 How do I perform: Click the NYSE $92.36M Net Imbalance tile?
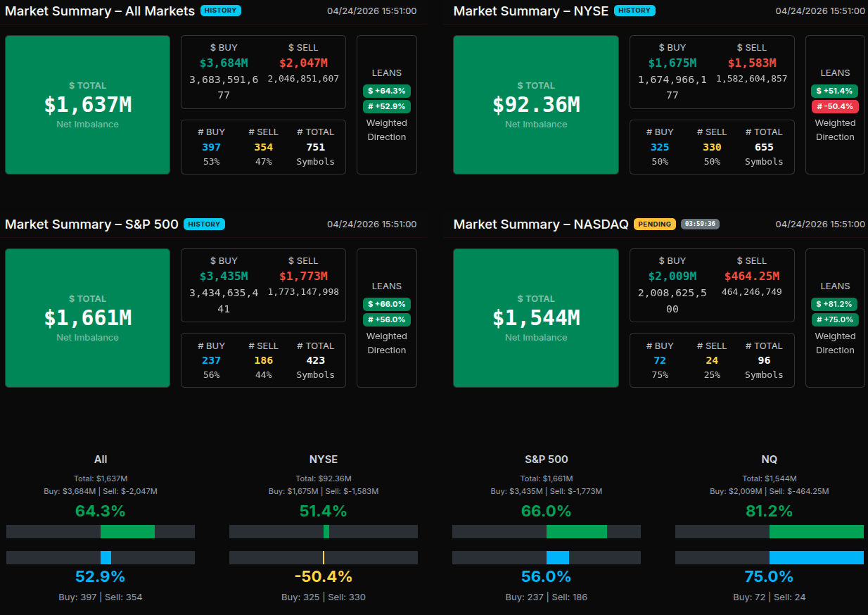click(535, 105)
